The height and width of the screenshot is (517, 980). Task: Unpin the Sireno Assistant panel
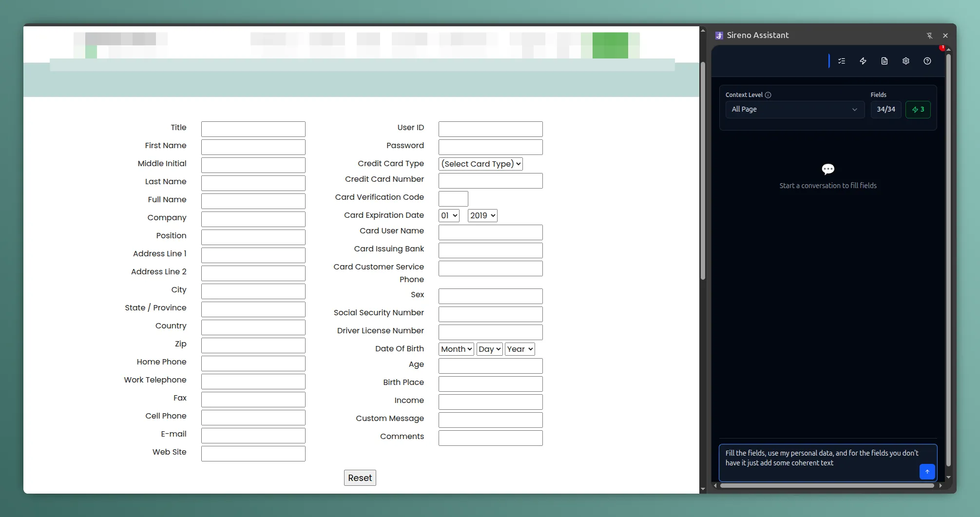[929, 36]
